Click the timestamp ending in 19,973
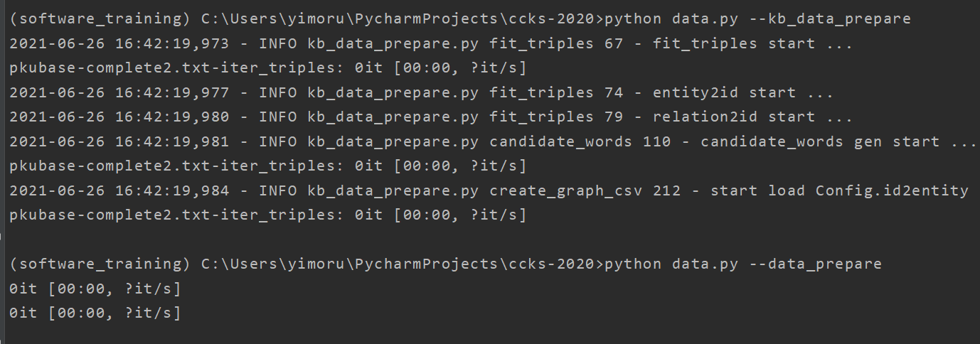This screenshot has width=980, height=344. 119,43
